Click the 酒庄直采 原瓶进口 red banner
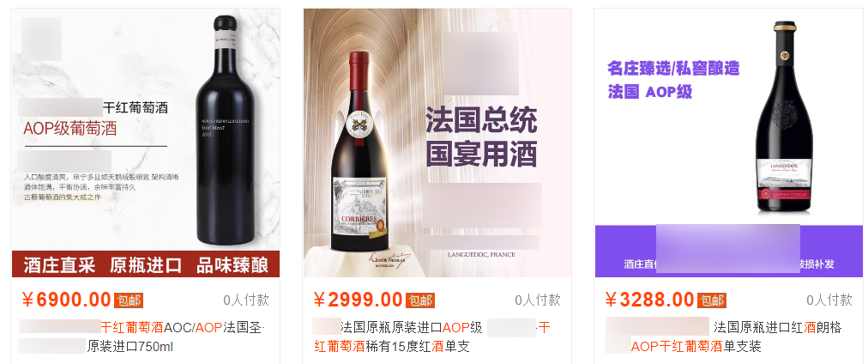The image size is (868, 364). tap(146, 264)
